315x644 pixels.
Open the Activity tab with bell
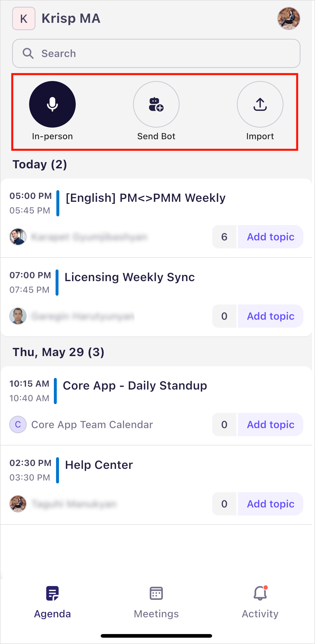260,603
